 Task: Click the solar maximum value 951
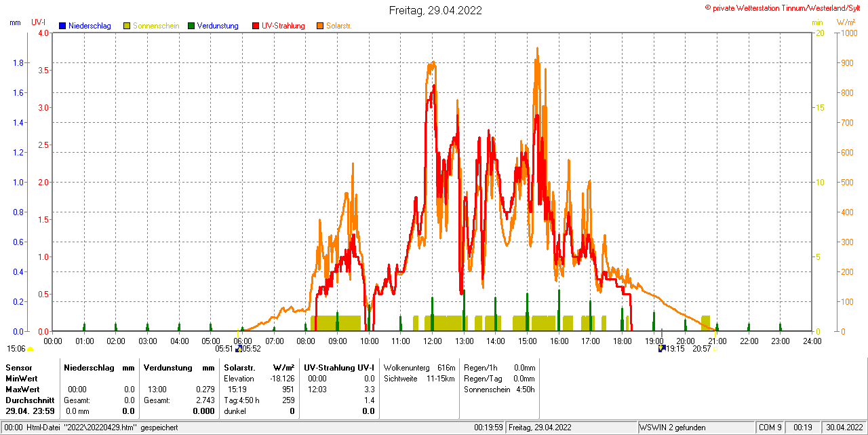click(288, 390)
